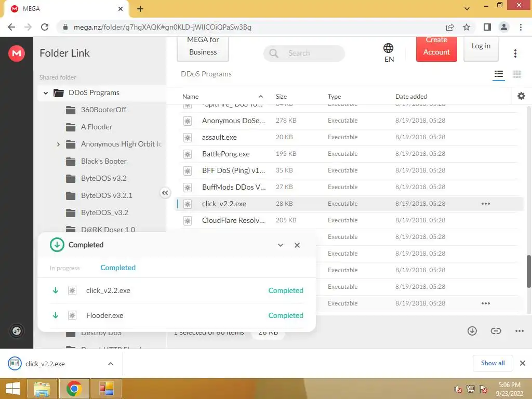
Task: Go back in browser
Action: [x=11, y=27]
